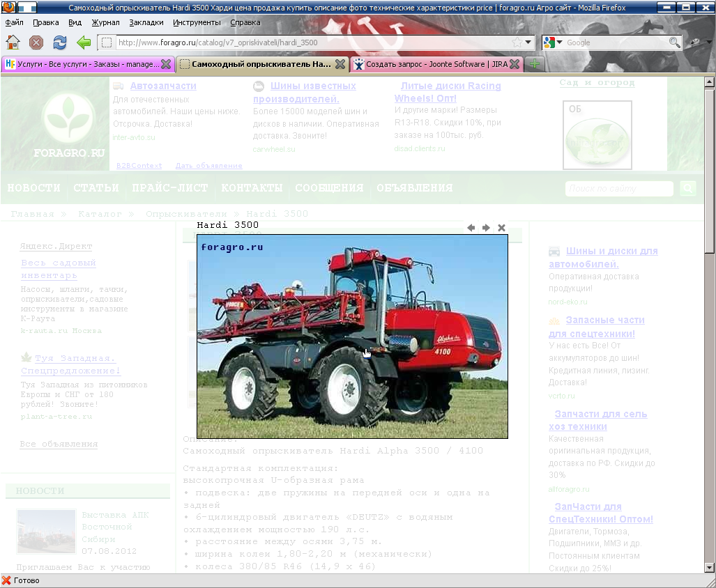Open Весь садовый инвентарь ad
This screenshot has width=716, height=588.
coord(59,269)
